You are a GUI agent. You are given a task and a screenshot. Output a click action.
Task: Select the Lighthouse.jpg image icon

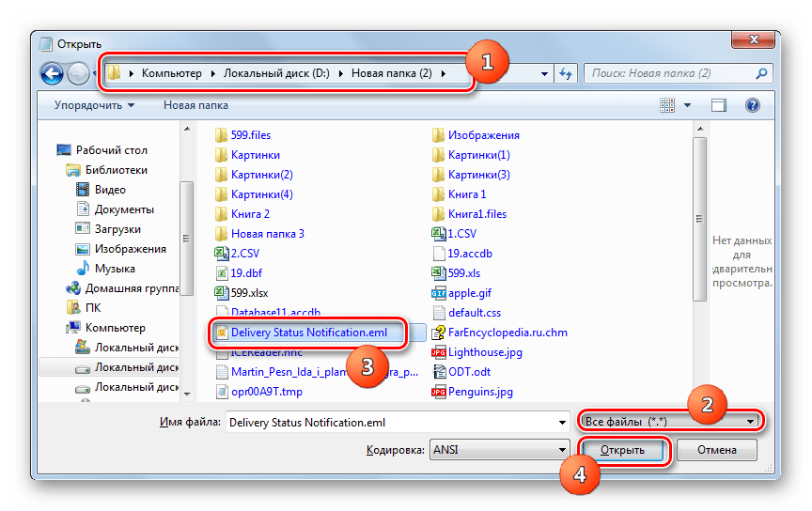click(438, 352)
